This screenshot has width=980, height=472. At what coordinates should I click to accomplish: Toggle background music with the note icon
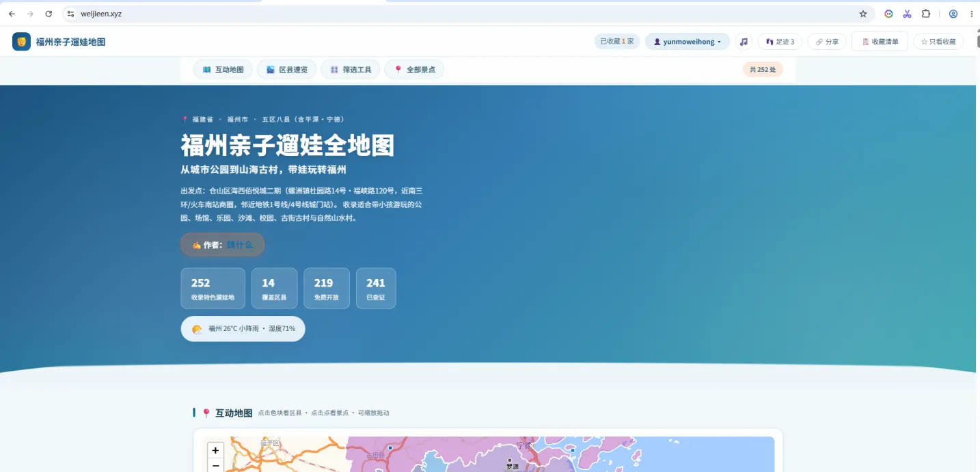pos(744,42)
